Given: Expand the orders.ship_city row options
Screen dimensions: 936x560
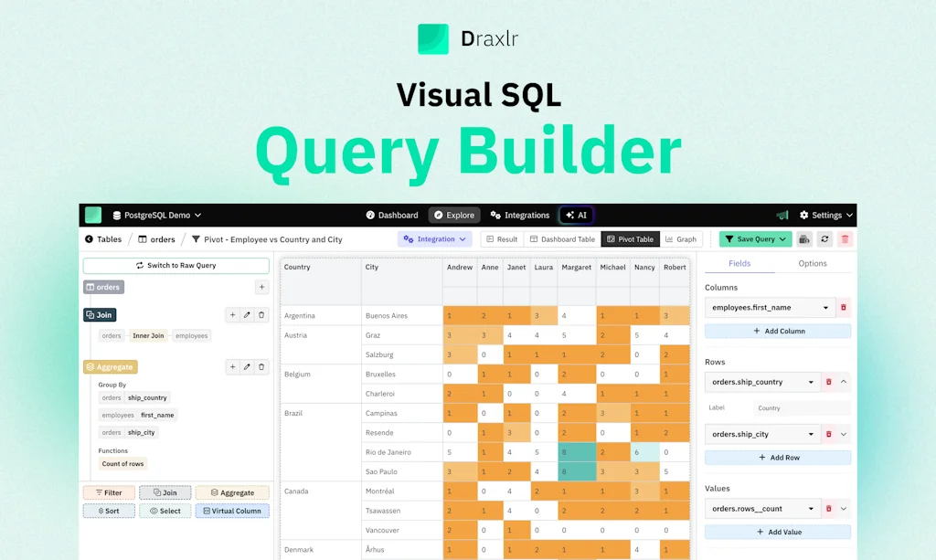Looking at the screenshot, I should point(844,434).
